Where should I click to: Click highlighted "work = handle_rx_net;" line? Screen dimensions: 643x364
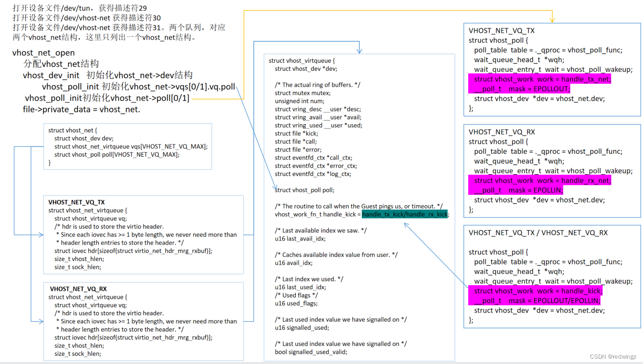(x=540, y=180)
